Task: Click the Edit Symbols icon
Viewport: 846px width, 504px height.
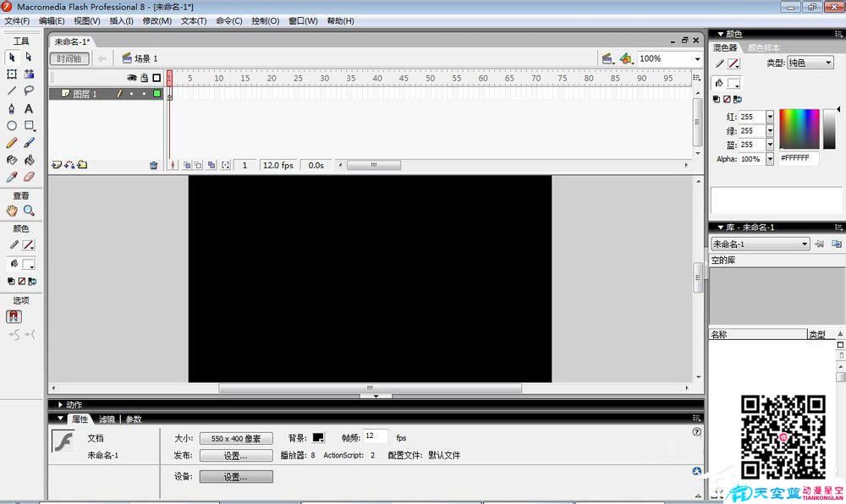Action: (626, 58)
